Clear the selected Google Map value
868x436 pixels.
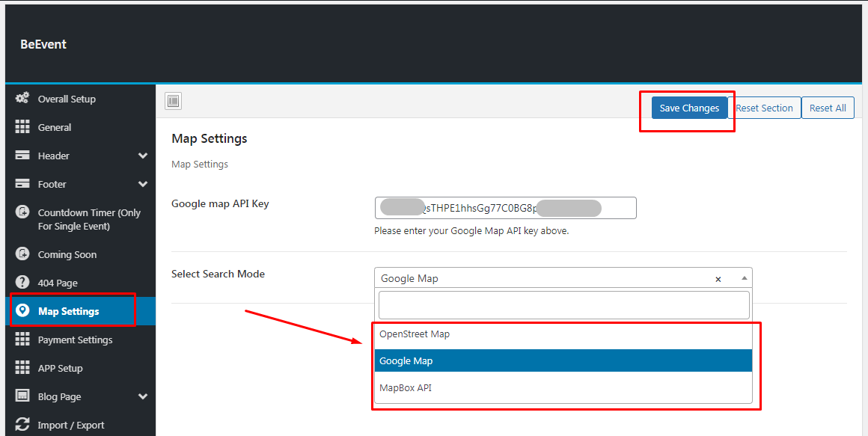tap(718, 279)
